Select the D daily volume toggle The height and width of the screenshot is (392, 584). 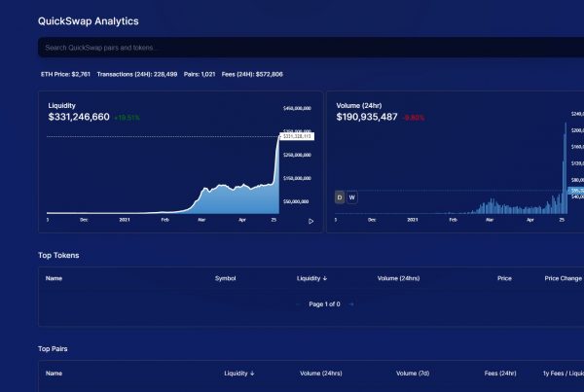point(340,197)
